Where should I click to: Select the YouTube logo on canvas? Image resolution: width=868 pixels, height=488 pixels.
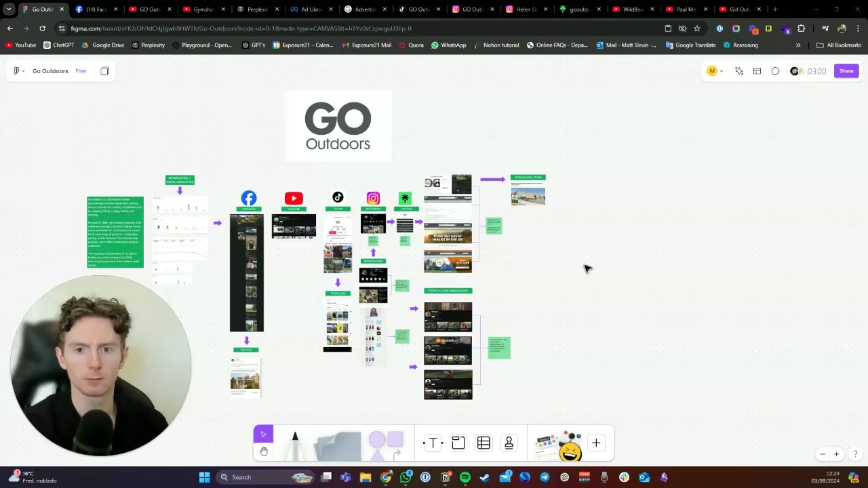coord(294,198)
